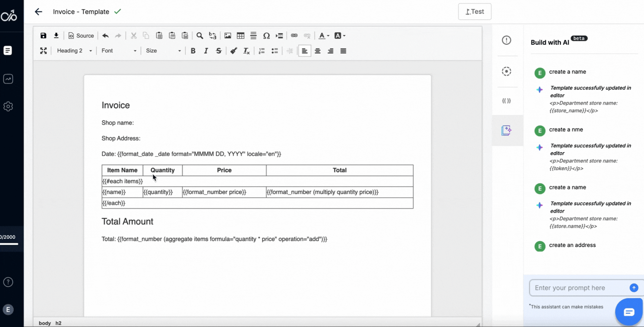
Task: Insert special character with Omega icon
Action: pyautogui.click(x=266, y=36)
